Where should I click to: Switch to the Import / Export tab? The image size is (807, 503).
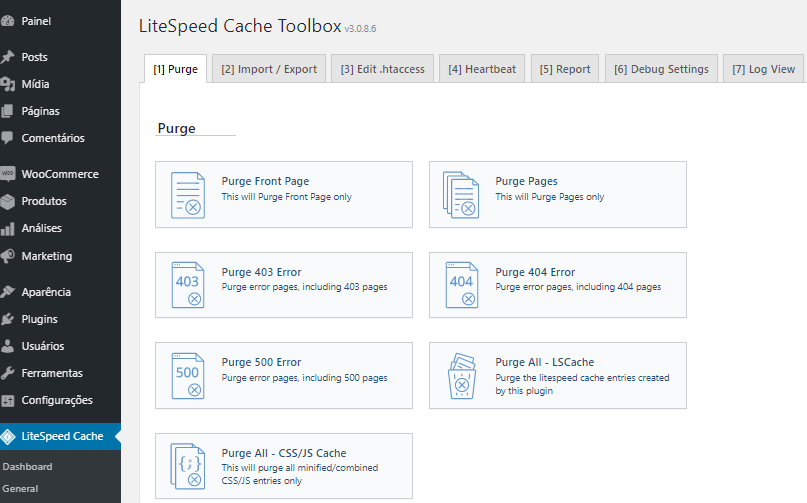(269, 69)
